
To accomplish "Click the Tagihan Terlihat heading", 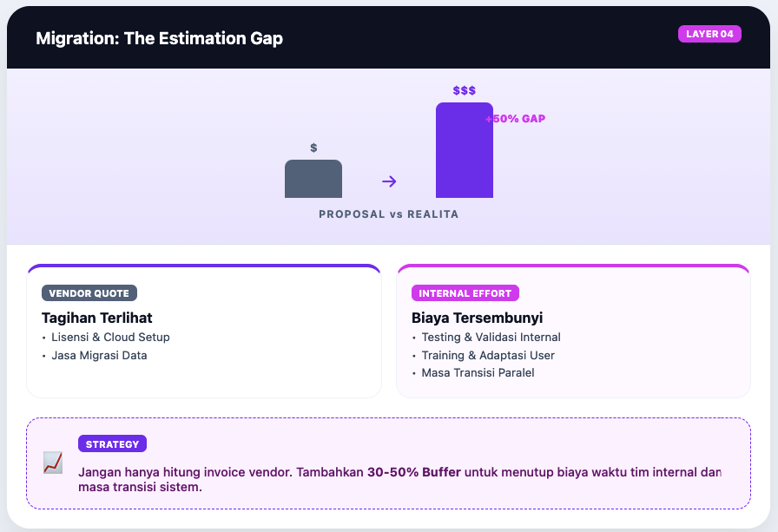I will click(x=97, y=318).
